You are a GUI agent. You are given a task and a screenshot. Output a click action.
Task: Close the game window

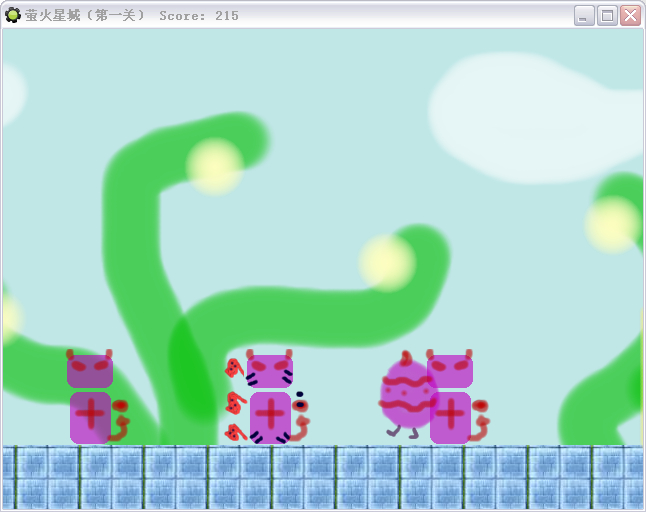click(x=630, y=16)
